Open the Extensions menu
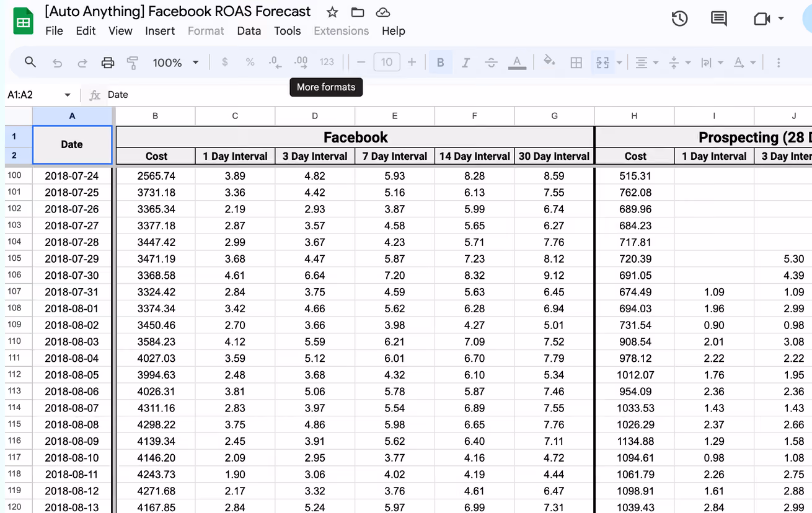The image size is (812, 513). (x=341, y=31)
